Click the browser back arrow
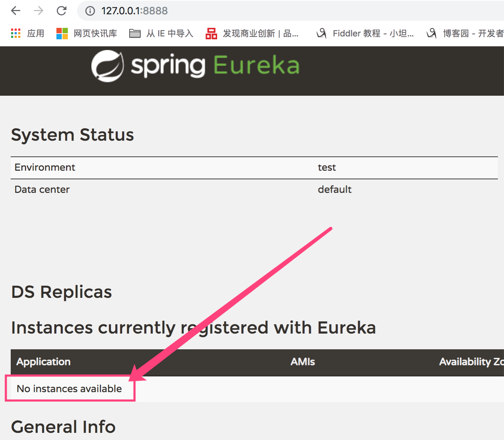 click(x=16, y=11)
